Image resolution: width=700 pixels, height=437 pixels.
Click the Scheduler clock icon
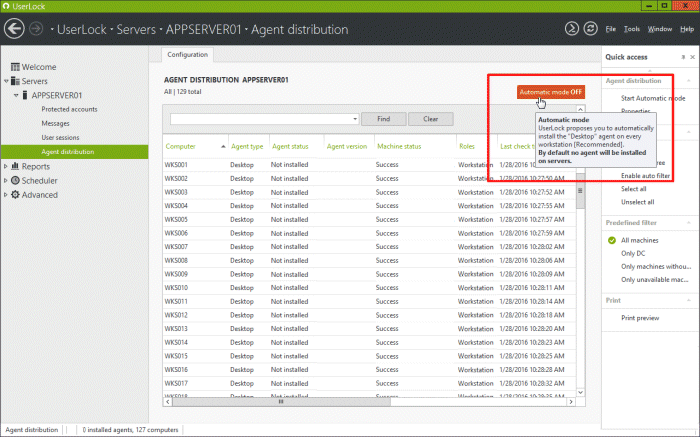click(16, 180)
